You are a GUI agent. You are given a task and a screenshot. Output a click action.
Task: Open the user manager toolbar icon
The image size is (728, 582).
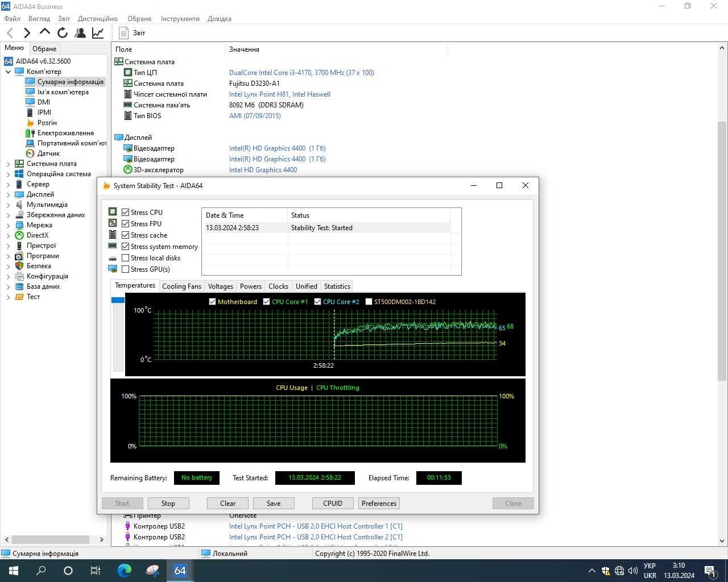pyautogui.click(x=80, y=33)
